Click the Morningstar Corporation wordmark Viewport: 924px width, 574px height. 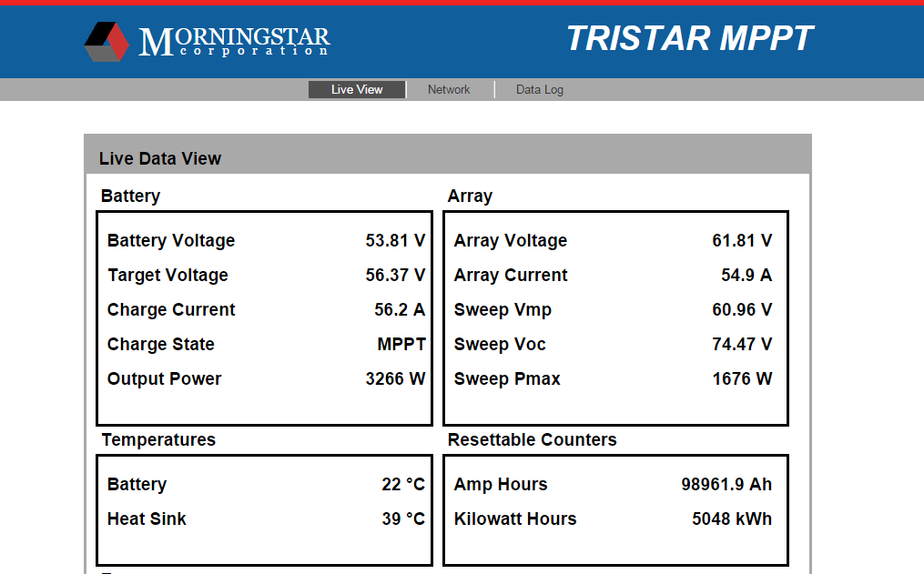tap(234, 41)
